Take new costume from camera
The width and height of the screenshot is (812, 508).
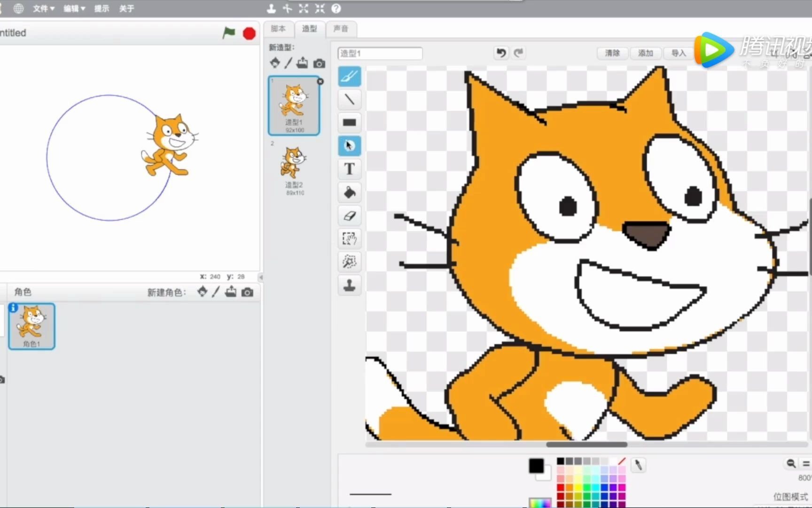click(x=319, y=63)
